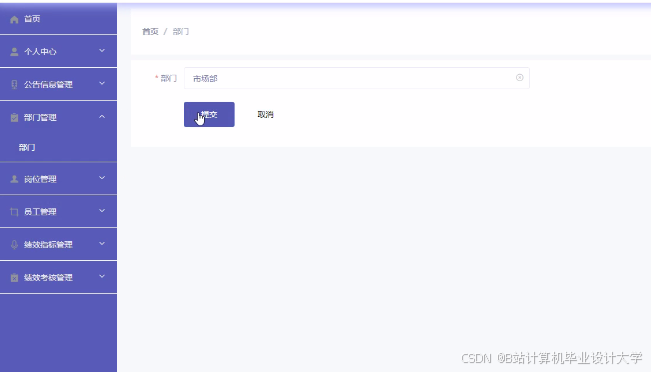Open the 绩效指标管理 menu label

click(48, 245)
